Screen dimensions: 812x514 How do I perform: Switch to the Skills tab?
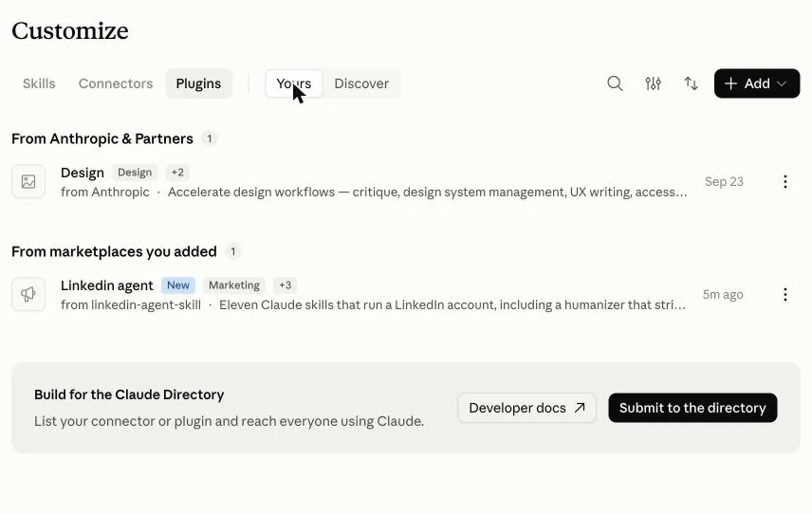coord(39,83)
